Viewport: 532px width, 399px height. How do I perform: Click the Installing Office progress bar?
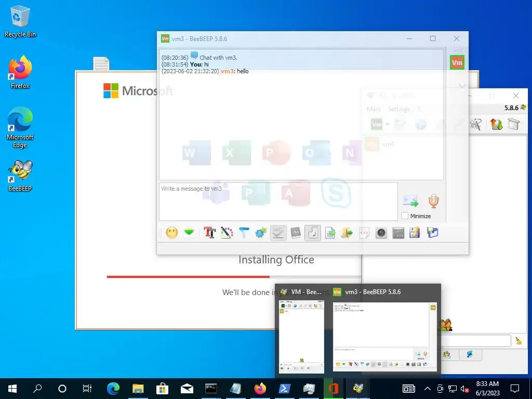[x=234, y=277]
